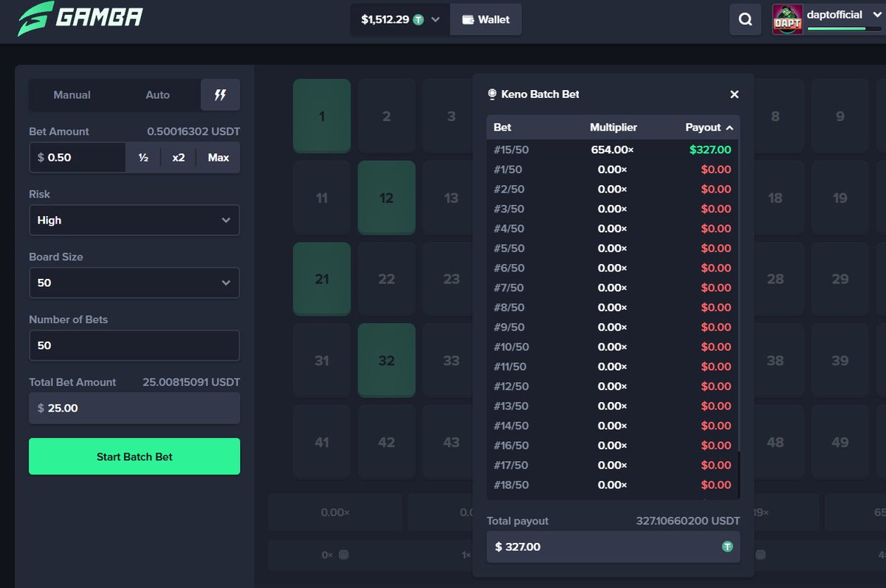Click the Wallet button
This screenshot has height=588, width=886.
[x=486, y=20]
